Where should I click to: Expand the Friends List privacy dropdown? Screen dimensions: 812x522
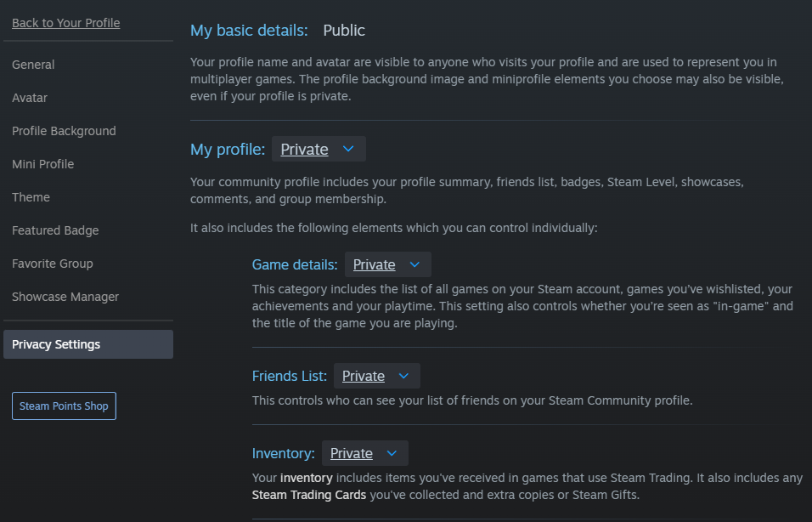[376, 376]
